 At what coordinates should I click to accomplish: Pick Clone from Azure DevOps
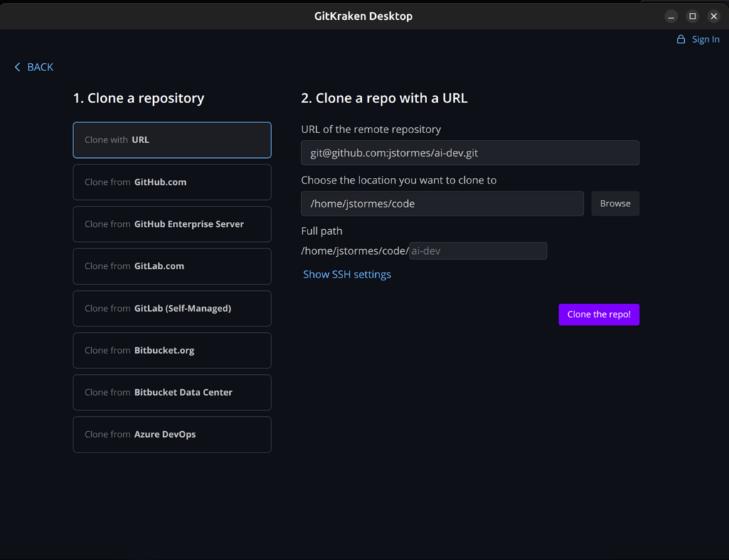click(x=172, y=434)
